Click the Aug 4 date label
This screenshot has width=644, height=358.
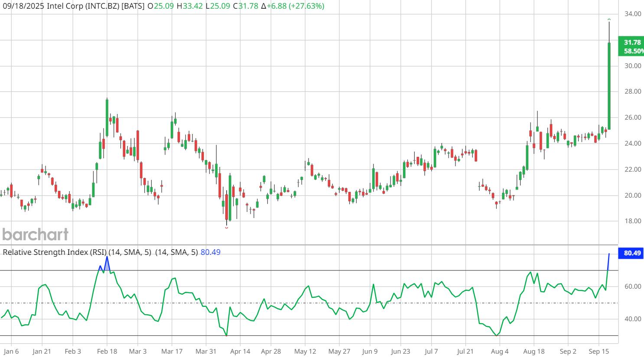pyautogui.click(x=500, y=351)
